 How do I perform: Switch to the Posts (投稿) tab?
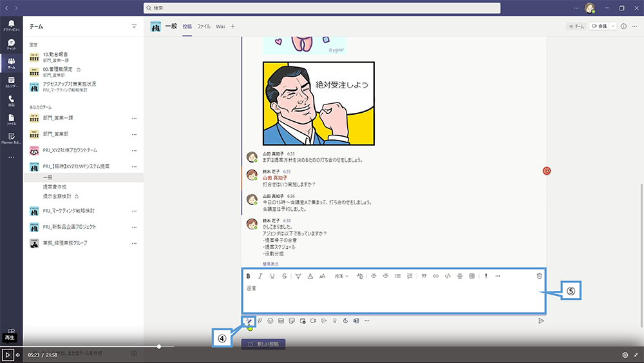click(187, 26)
